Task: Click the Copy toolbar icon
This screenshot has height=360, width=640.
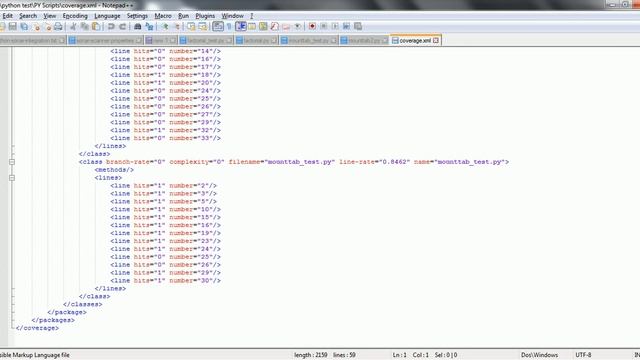Action: click(84, 27)
